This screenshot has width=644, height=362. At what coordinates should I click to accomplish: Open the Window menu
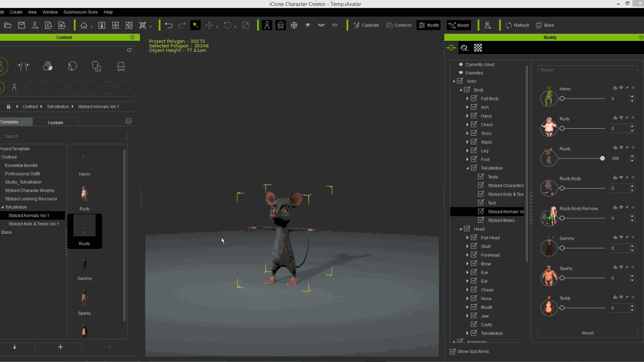(x=50, y=12)
